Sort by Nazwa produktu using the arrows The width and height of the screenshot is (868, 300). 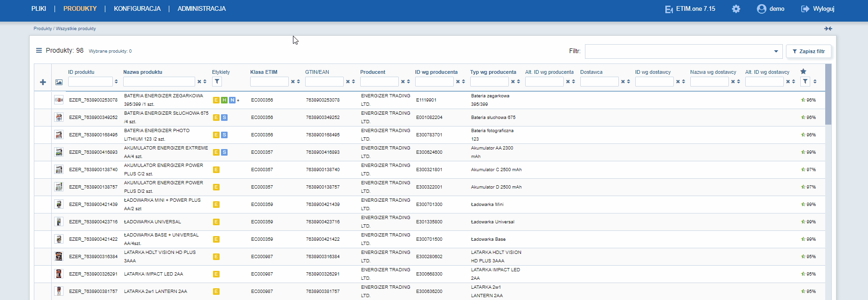[205, 82]
